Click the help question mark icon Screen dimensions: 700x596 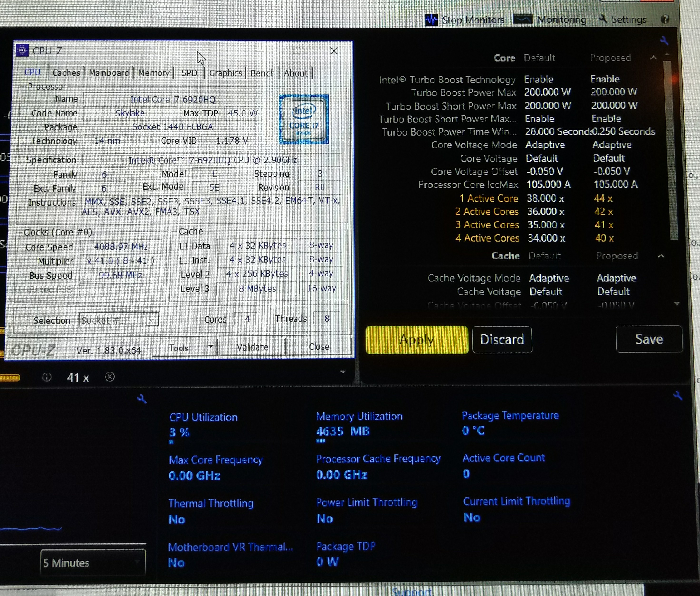(x=665, y=19)
